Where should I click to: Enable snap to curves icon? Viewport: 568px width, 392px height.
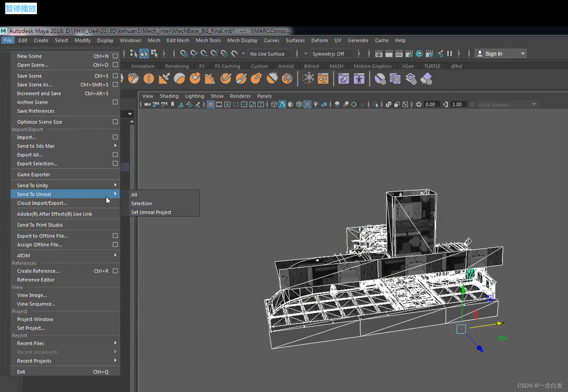(x=194, y=54)
